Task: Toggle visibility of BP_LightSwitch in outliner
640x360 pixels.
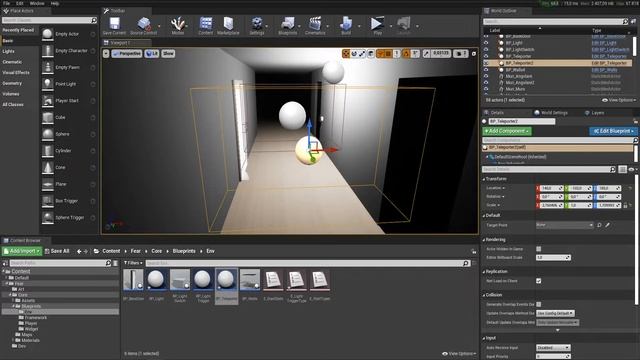Action: pos(486,49)
